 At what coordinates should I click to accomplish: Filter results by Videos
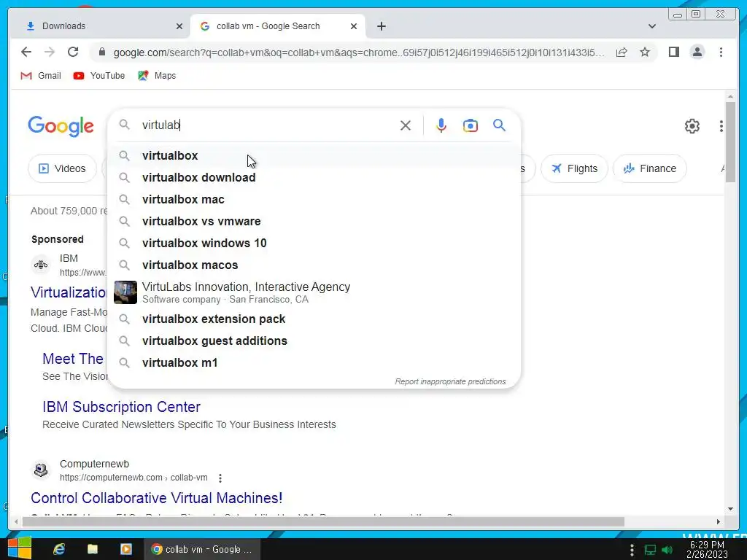coord(63,168)
